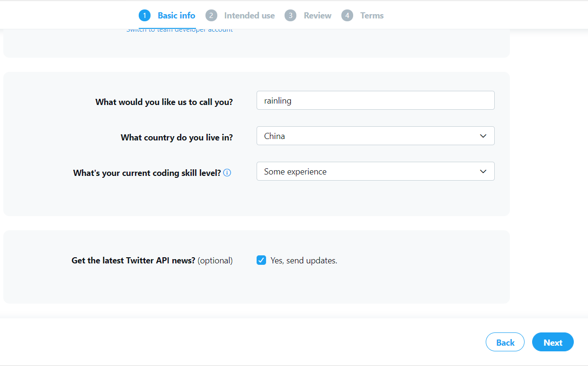
Task: Uncheck the Yes, send updates checkbox
Action: pyautogui.click(x=261, y=260)
